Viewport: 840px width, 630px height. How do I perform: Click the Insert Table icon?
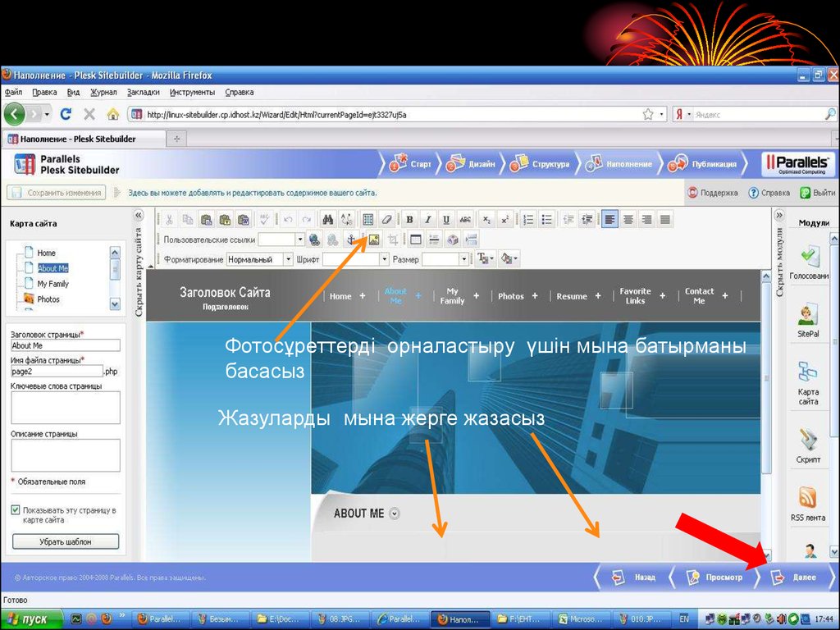point(416,240)
